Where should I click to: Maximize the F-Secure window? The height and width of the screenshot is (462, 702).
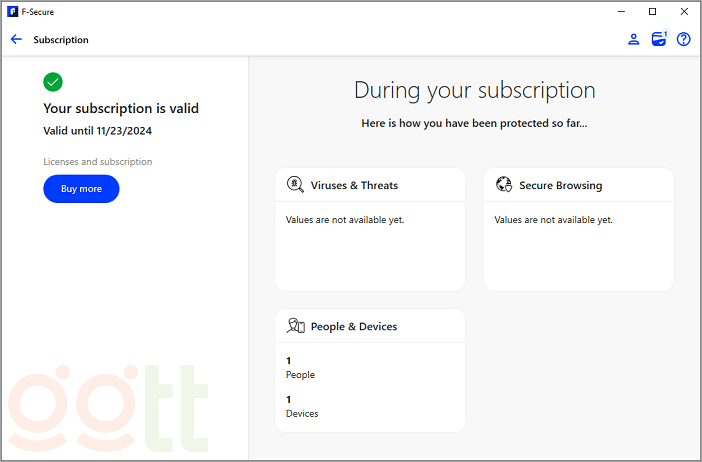tap(652, 12)
